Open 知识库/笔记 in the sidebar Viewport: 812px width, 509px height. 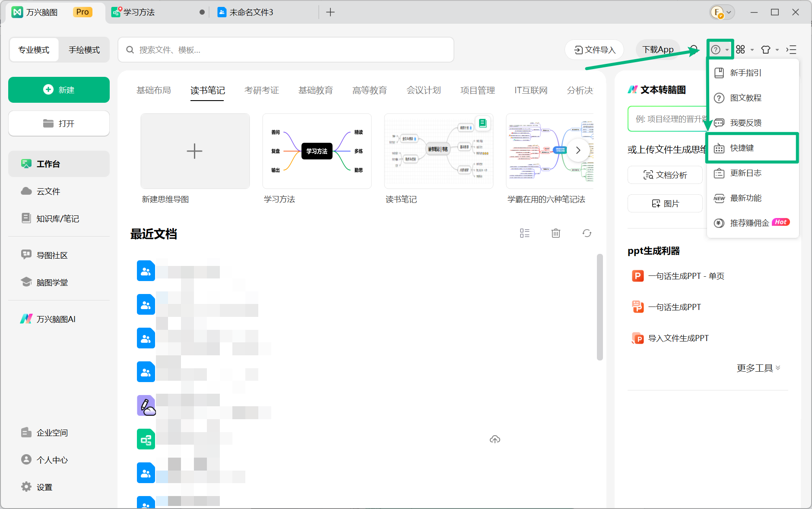[59, 218]
